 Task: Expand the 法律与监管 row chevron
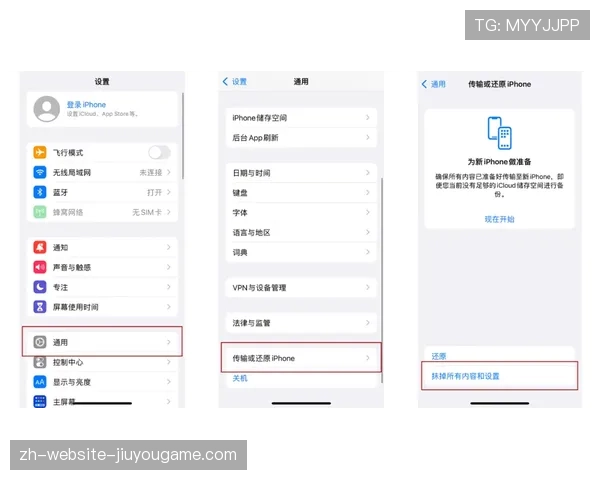coord(368,323)
